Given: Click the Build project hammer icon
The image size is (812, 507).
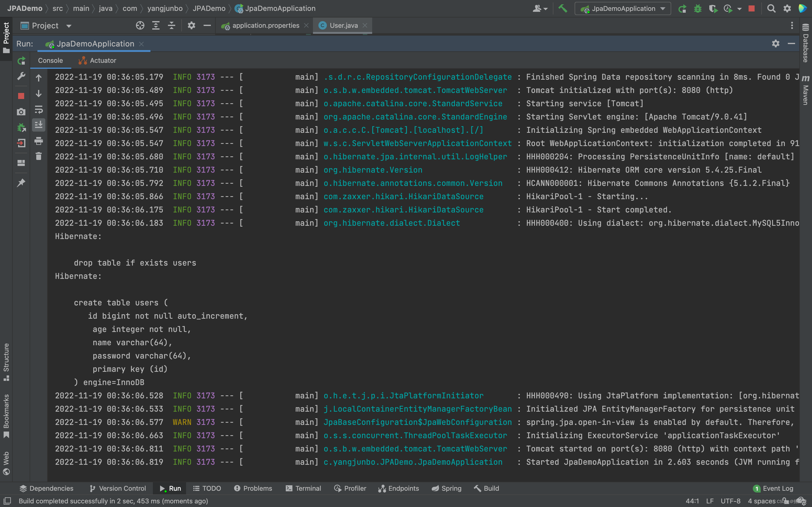Looking at the screenshot, I should (563, 8).
